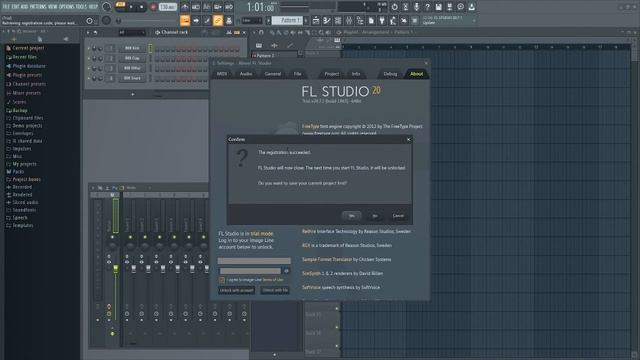Open the FILE menu
This screenshot has width=640, height=360.
click(6, 7)
